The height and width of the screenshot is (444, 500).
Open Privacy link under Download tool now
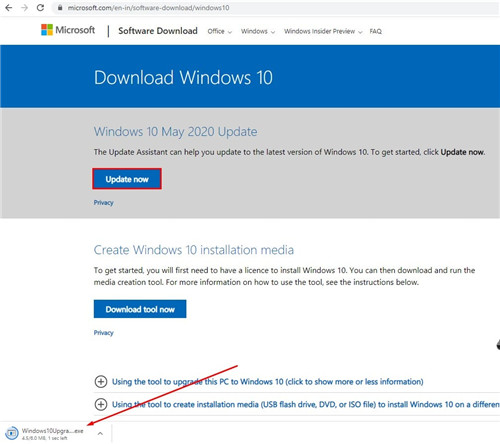pos(103,333)
